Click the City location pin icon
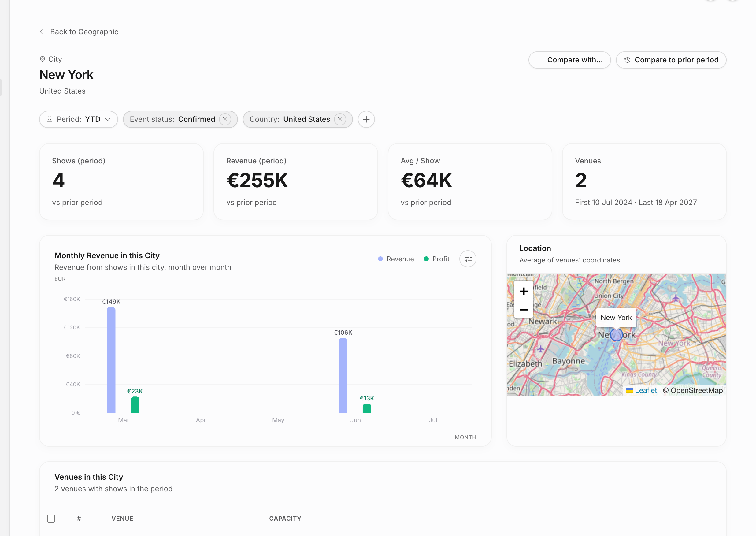The width and height of the screenshot is (756, 536). click(x=42, y=59)
